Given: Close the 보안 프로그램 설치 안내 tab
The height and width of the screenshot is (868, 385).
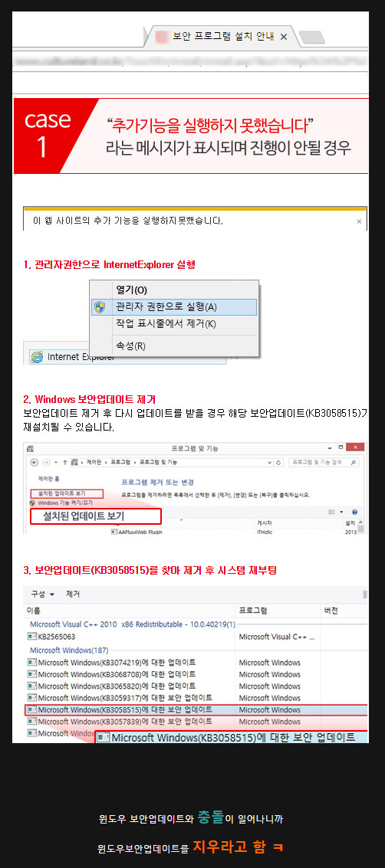Looking at the screenshot, I should click(284, 37).
